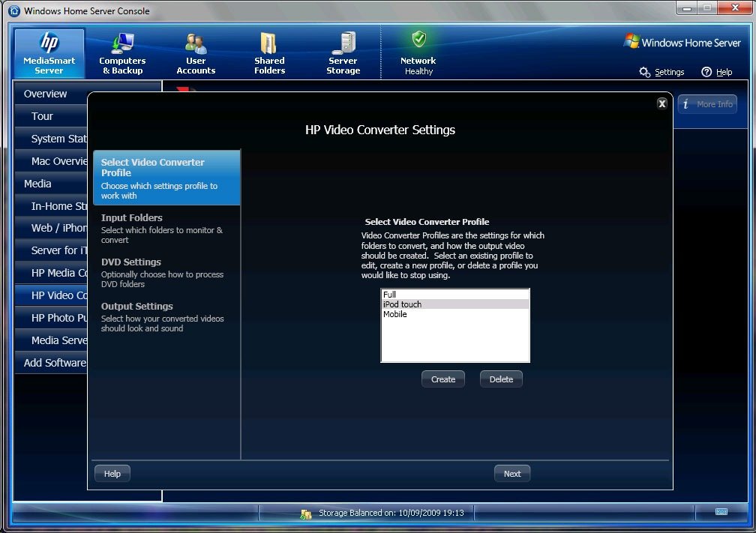The image size is (756, 533).
Task: Go to the DVD Settings step
Action: pyautogui.click(x=166, y=273)
